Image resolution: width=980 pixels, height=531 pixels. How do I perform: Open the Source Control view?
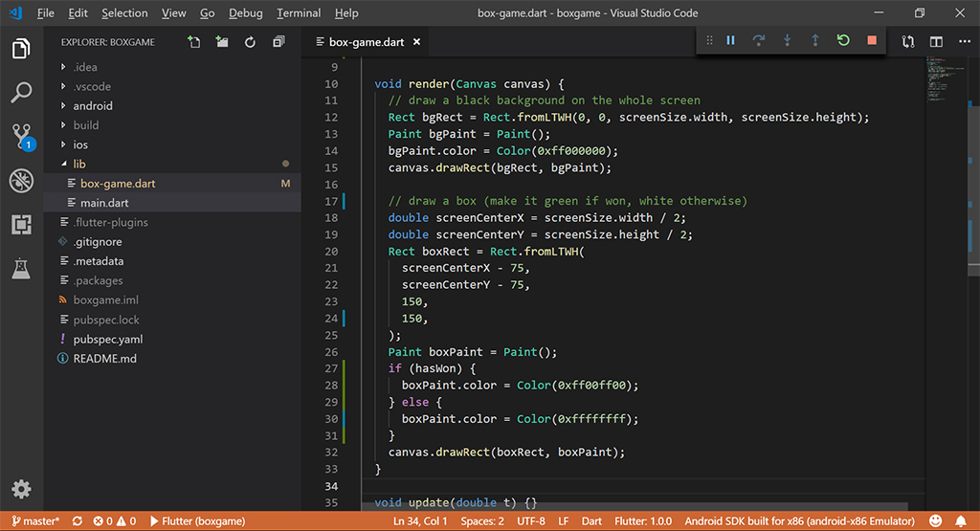pyautogui.click(x=21, y=136)
